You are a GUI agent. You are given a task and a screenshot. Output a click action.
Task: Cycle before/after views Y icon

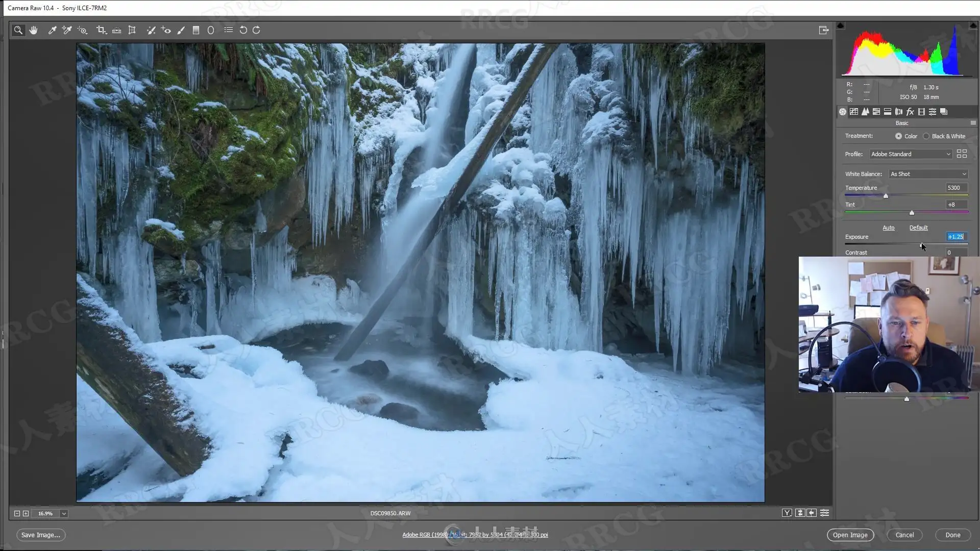click(787, 513)
